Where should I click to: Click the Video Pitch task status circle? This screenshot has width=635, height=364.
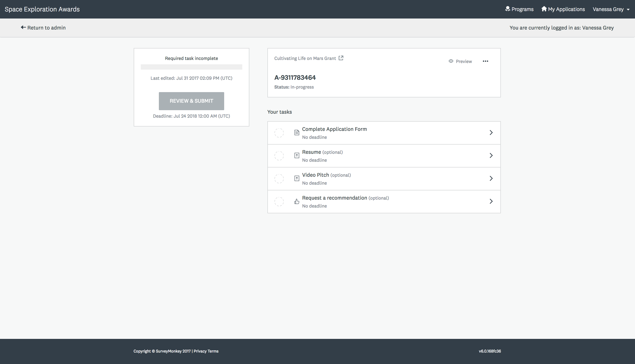pyautogui.click(x=279, y=178)
